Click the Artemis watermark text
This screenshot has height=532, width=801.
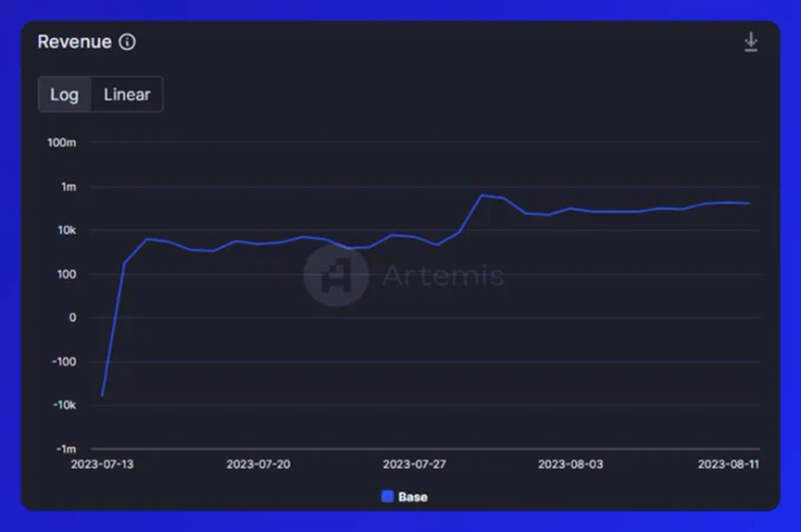(443, 276)
